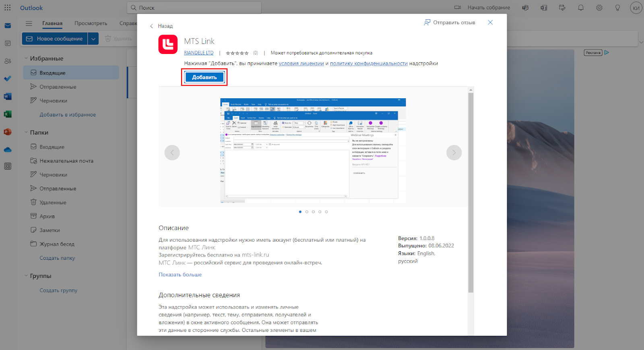Open the Office translator icon in header

coord(544,8)
